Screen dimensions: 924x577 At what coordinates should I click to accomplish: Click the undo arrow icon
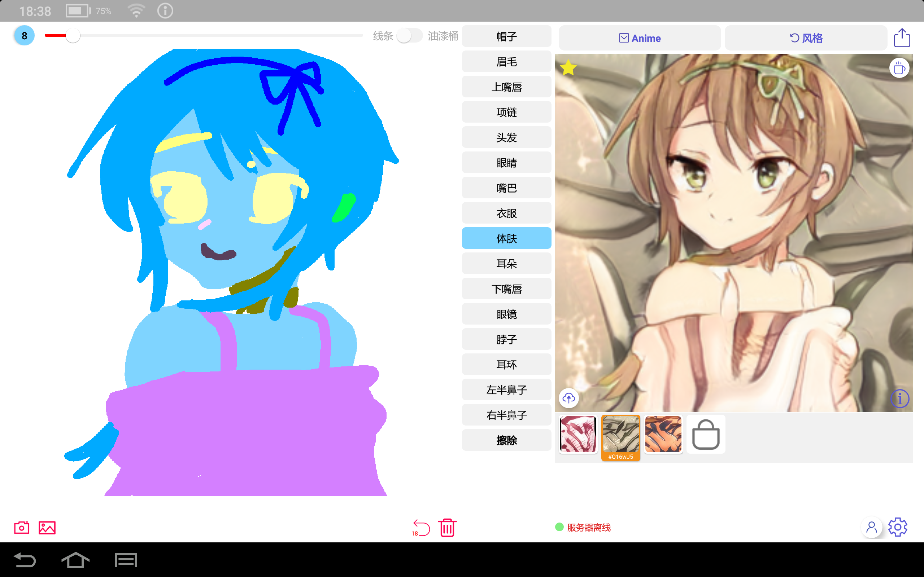click(421, 528)
